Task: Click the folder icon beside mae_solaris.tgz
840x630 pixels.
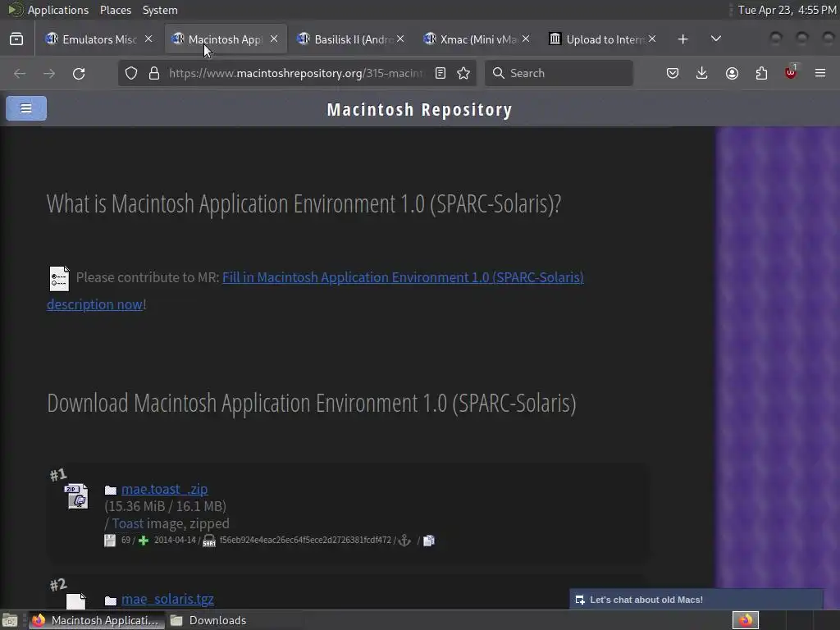Action: [x=111, y=600]
